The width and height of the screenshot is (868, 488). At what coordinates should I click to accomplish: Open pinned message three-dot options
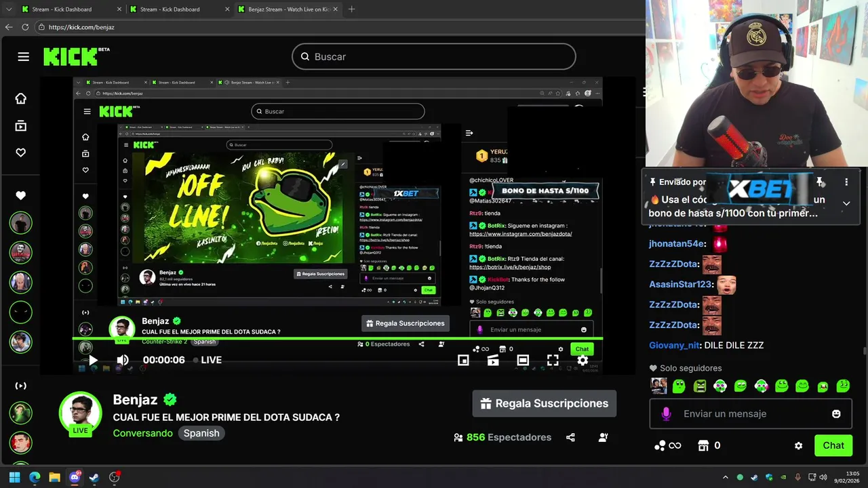[x=846, y=182]
